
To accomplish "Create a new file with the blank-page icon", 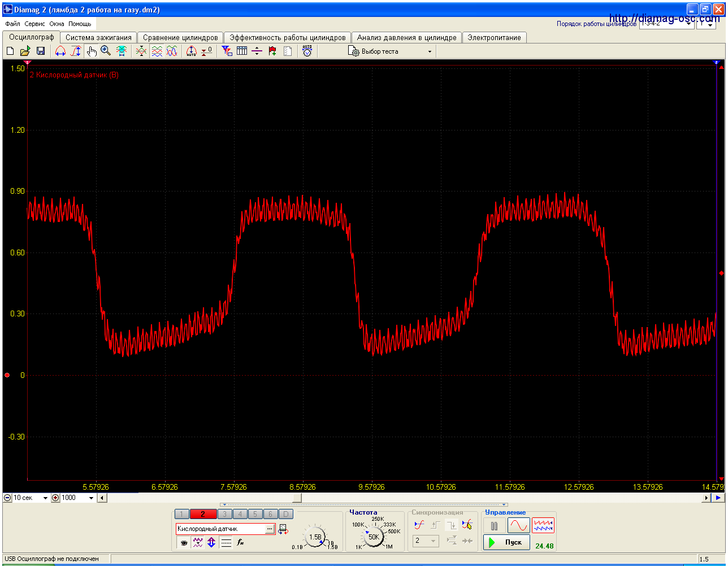I will tap(10, 51).
